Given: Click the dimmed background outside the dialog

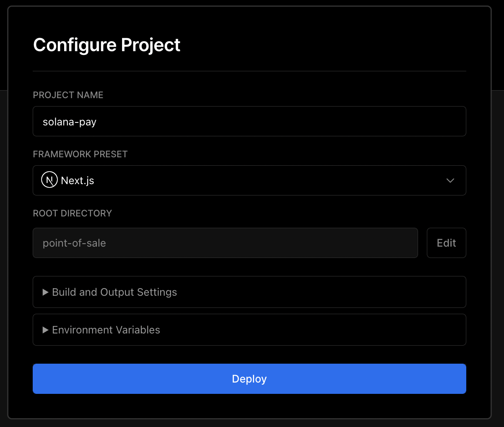Looking at the screenshot, I should (498, 252).
